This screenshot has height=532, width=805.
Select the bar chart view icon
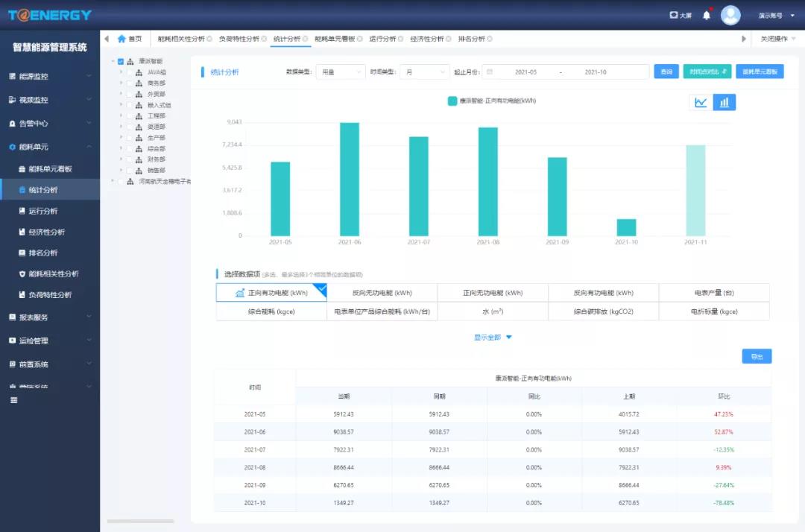724,102
